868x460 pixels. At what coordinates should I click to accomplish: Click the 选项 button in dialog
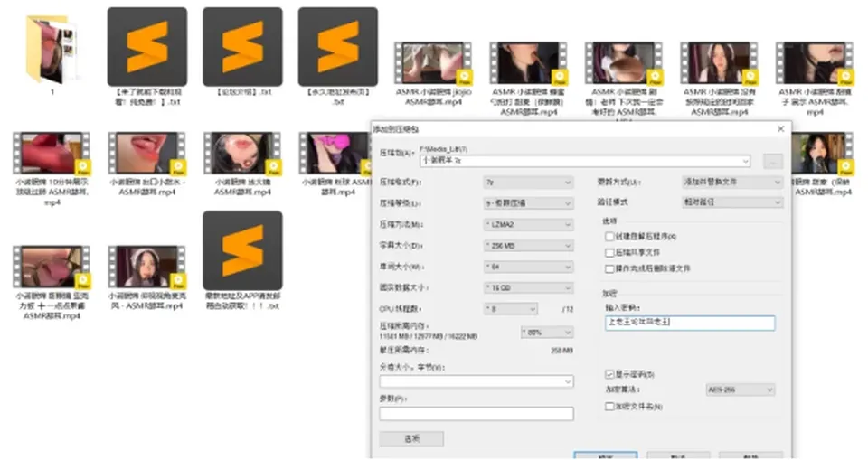pyautogui.click(x=411, y=438)
